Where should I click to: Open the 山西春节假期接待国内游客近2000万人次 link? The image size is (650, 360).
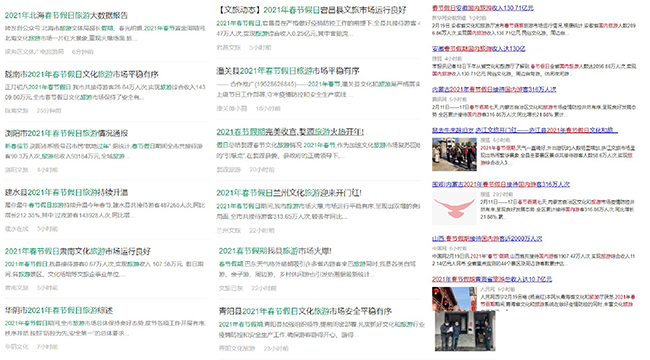pos(487,238)
